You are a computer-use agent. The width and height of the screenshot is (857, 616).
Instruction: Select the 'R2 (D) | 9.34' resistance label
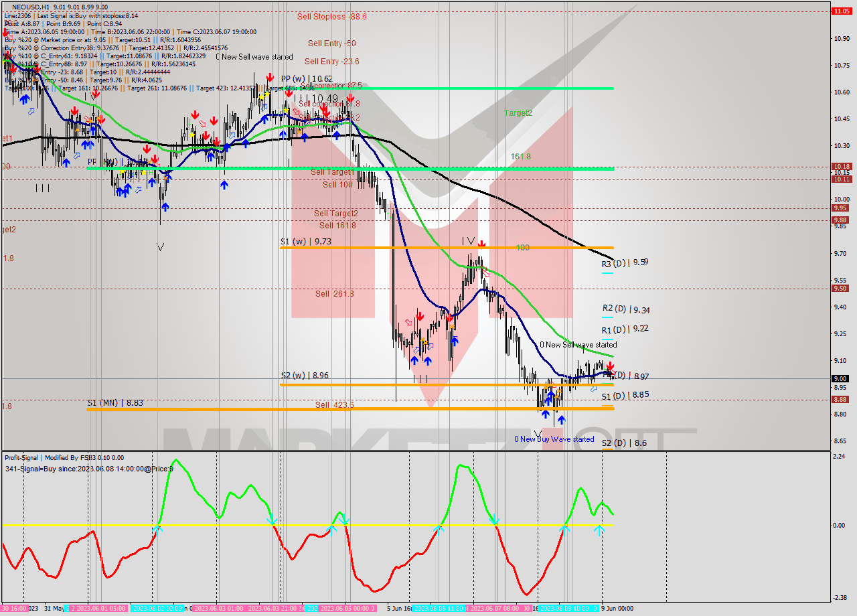click(x=625, y=309)
